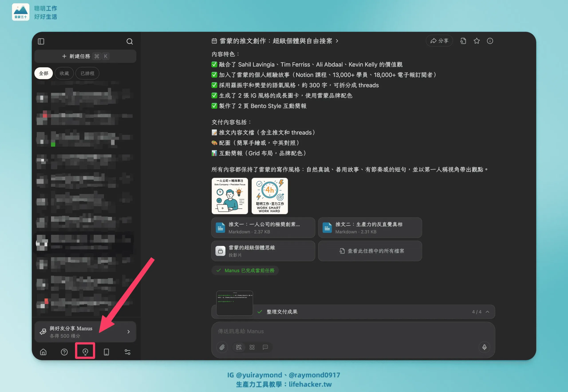Open settings via the sliders icon
Image resolution: width=568 pixels, height=392 pixels.
pos(128,352)
